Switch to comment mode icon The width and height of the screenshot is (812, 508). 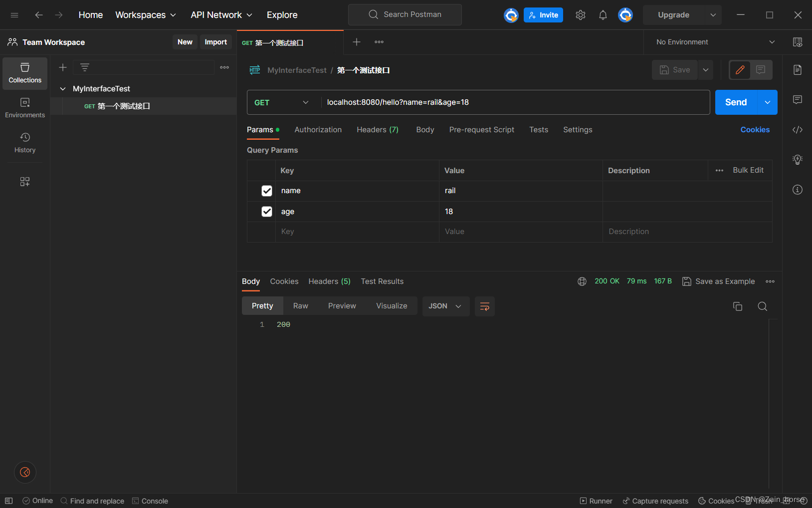[761, 70]
